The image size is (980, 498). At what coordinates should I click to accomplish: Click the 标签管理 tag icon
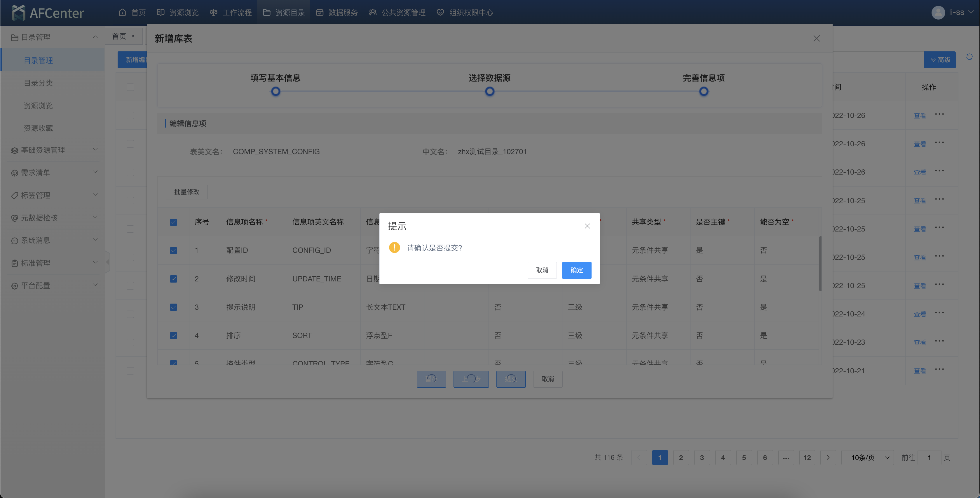coord(15,196)
